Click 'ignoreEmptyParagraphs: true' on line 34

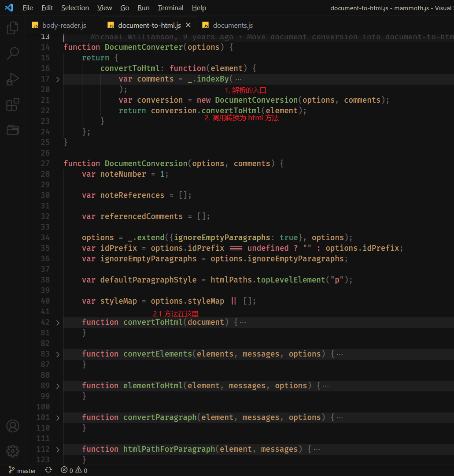point(236,238)
